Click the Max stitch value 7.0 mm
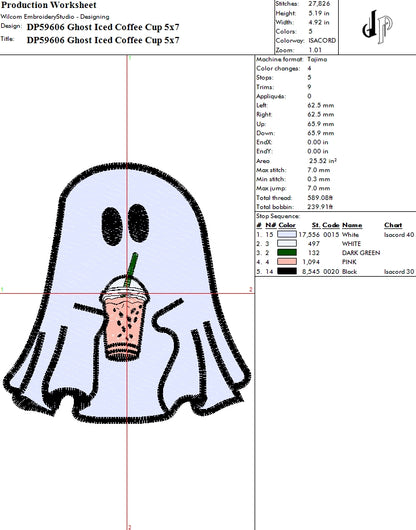The image size is (416, 530). click(x=319, y=170)
